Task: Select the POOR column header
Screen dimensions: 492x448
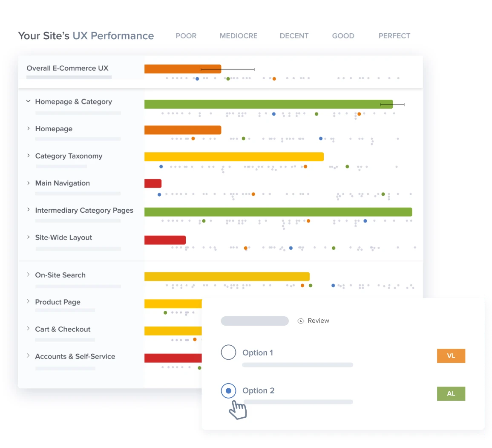Action: (186, 36)
